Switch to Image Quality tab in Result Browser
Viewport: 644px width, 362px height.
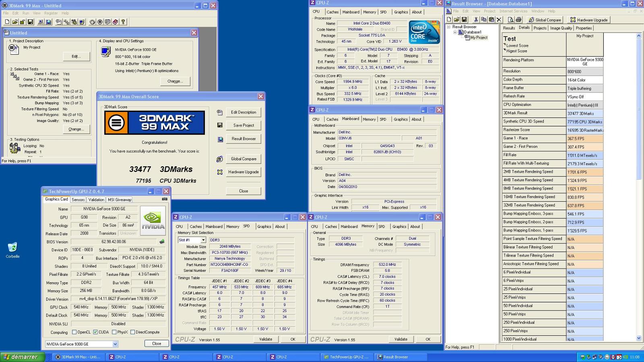[x=561, y=28]
